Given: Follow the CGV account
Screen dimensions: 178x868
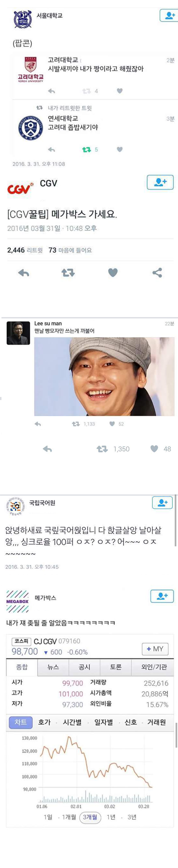Looking at the screenshot, I should (x=160, y=182).
